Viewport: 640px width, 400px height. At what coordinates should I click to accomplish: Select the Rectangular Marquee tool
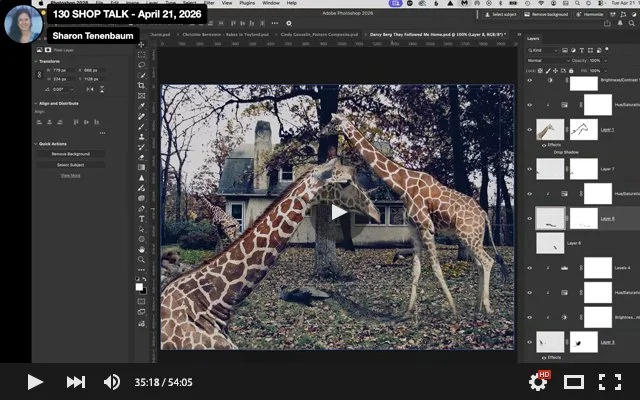click(x=142, y=55)
